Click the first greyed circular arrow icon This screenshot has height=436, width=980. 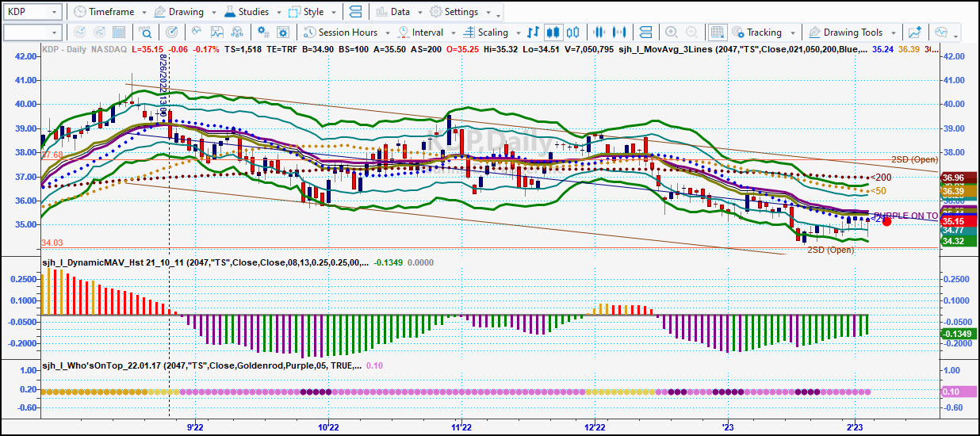pos(78,33)
